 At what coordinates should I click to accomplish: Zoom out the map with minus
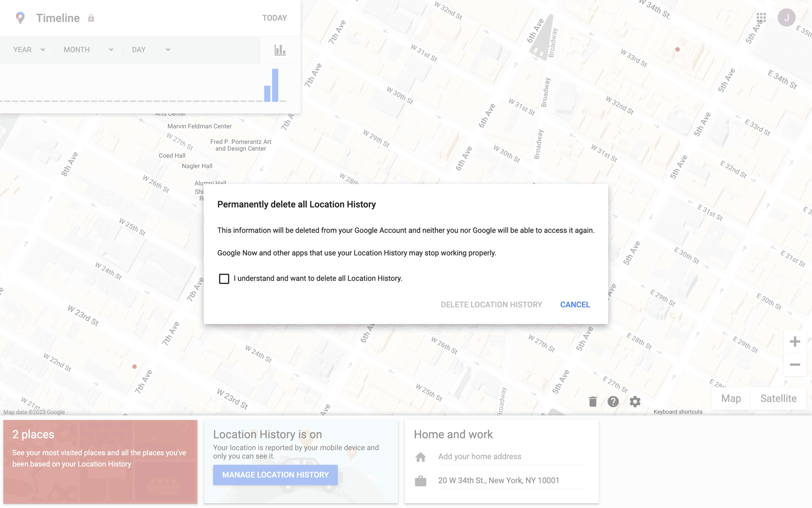[x=795, y=364]
